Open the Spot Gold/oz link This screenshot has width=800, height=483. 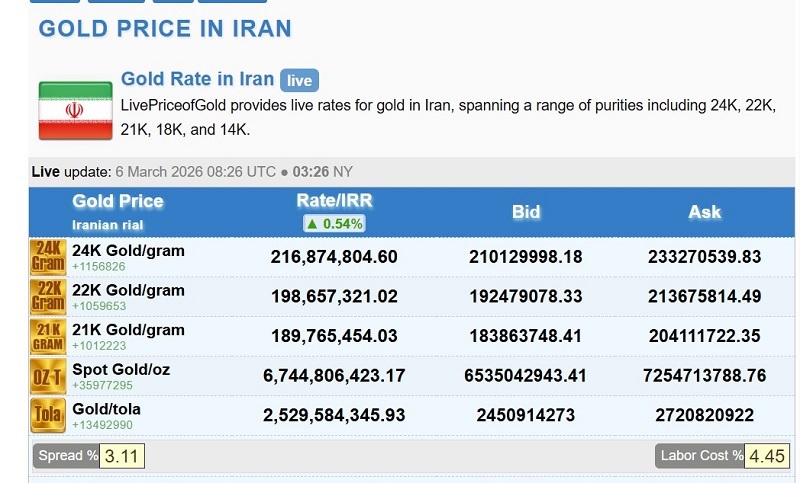[x=121, y=370]
